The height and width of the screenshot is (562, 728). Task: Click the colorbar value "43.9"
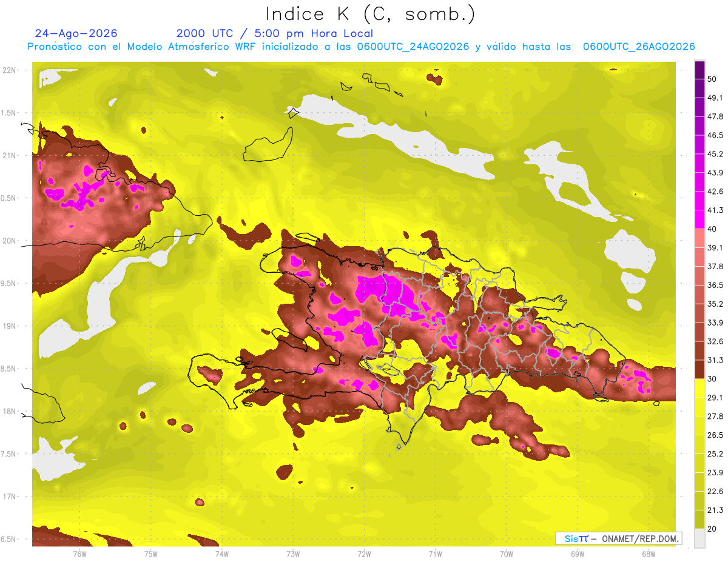pos(715,173)
